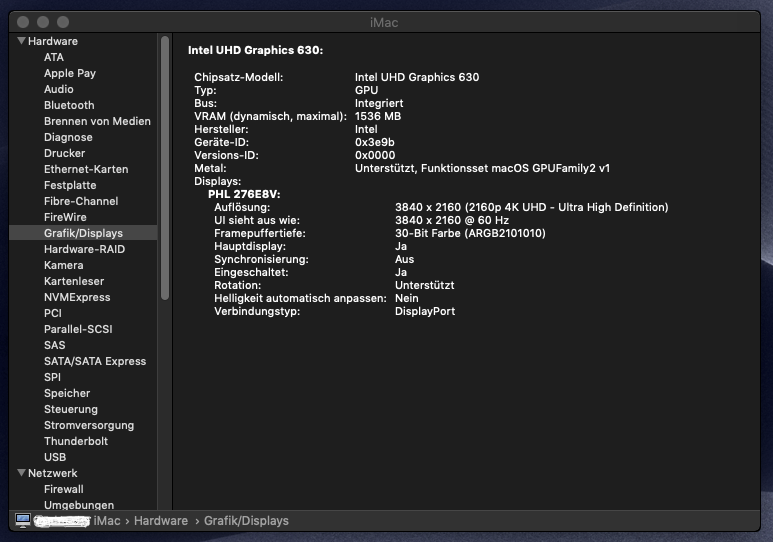Click the DisplayPort connection value

425,312
